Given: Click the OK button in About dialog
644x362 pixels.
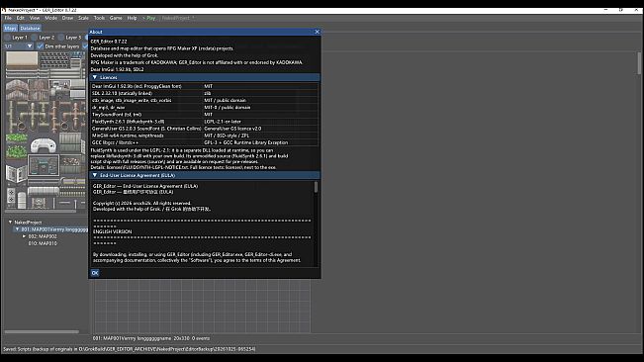Looking at the screenshot, I should click(x=95, y=273).
